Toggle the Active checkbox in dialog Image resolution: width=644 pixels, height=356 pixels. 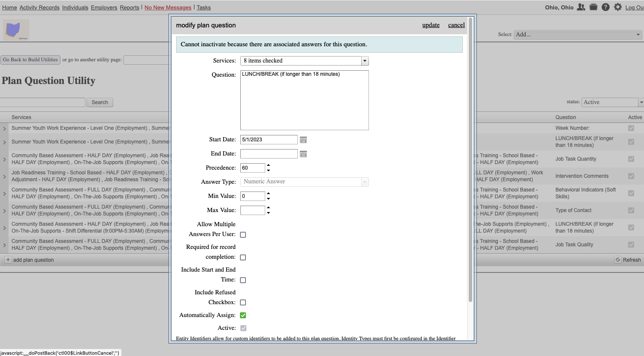[243, 328]
